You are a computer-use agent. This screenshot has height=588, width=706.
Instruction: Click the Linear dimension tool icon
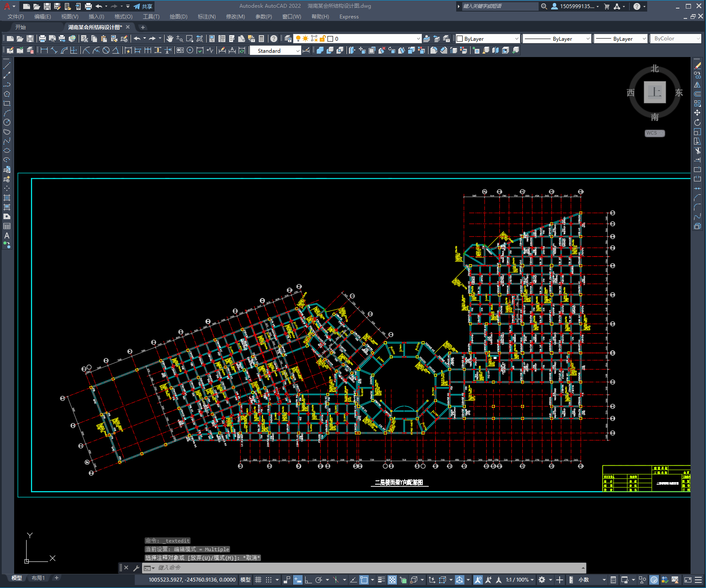pos(44,51)
